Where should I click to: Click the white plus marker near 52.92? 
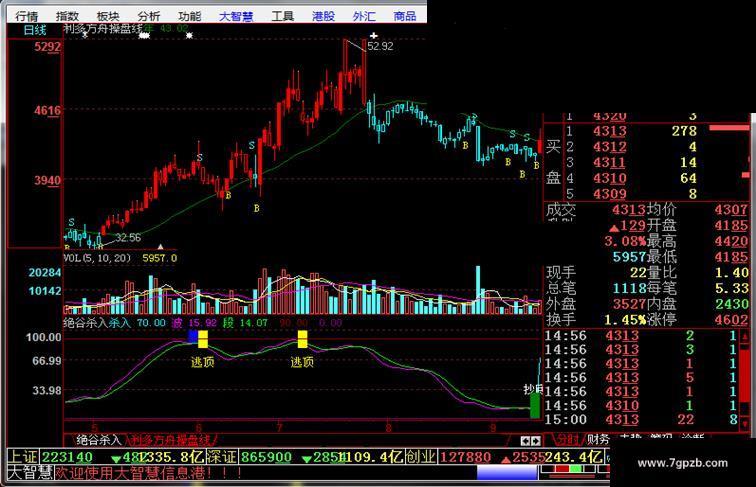(374, 35)
